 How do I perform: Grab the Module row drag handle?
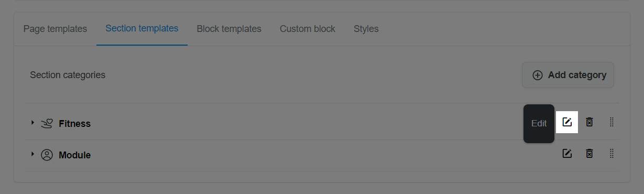point(612,154)
